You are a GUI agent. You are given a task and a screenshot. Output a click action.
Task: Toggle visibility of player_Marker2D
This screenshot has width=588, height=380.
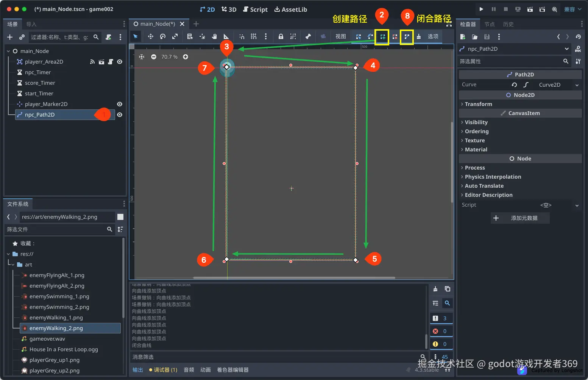pos(120,104)
